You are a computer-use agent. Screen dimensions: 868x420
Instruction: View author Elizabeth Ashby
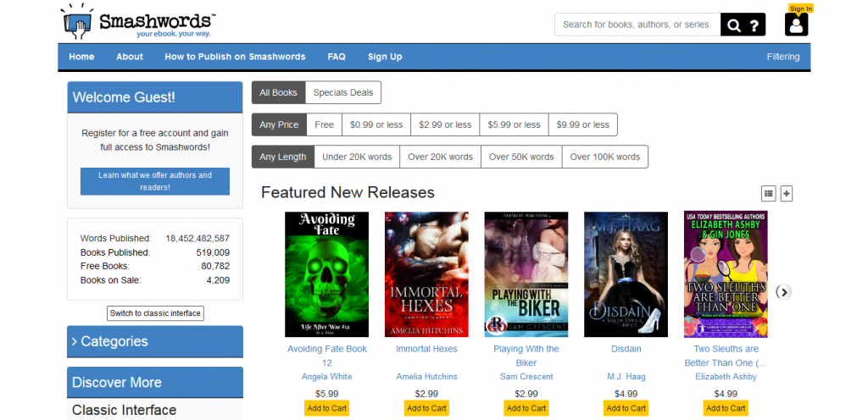tap(726, 376)
